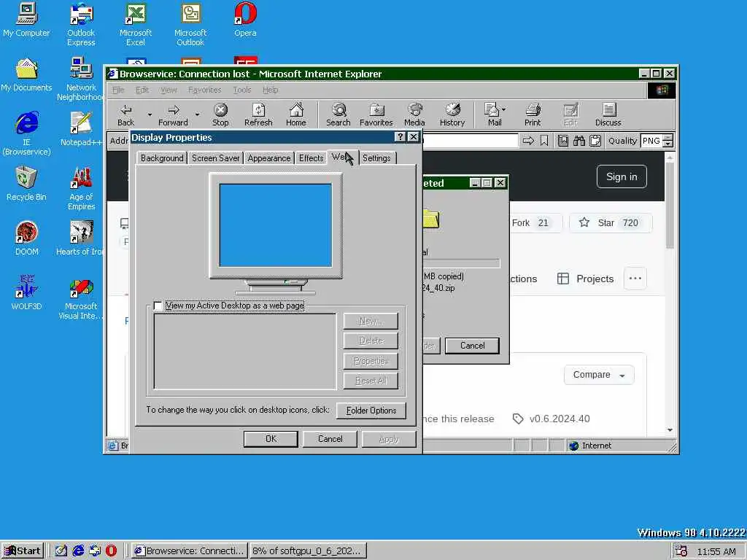Viewport: 747px width, 560px height.
Task: Focus the address input field
Action: click(471, 141)
